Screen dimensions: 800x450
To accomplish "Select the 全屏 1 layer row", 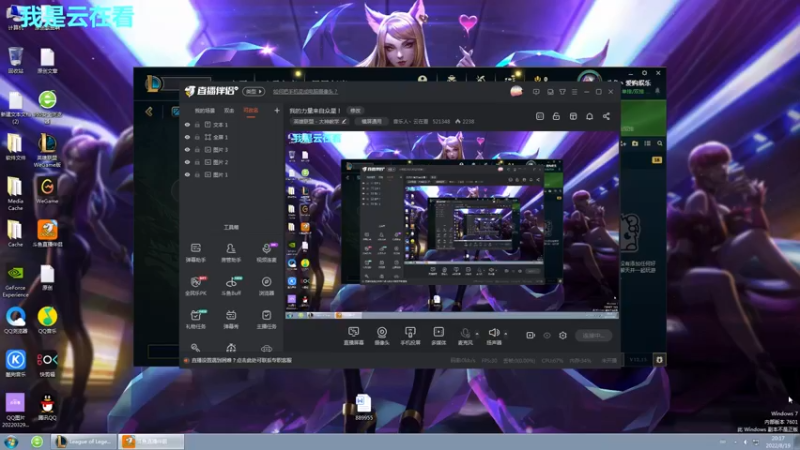I will tap(232, 137).
